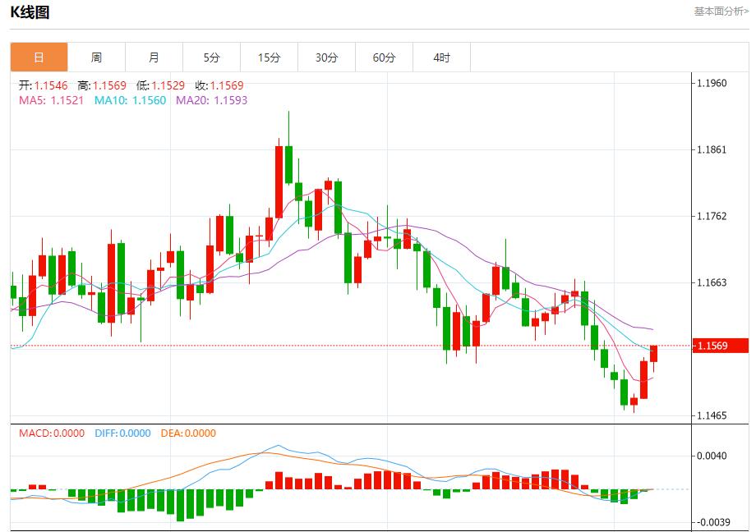Switch to the 月 monthly chart tab

pos(153,57)
